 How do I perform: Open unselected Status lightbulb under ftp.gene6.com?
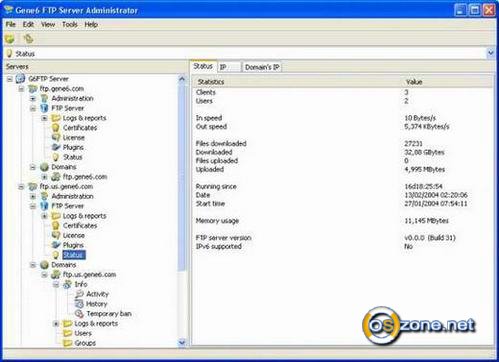tap(55, 157)
